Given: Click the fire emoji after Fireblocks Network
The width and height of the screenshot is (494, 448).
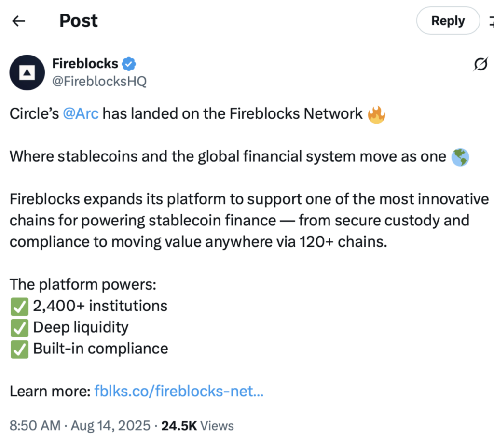Looking at the screenshot, I should click(x=376, y=114).
